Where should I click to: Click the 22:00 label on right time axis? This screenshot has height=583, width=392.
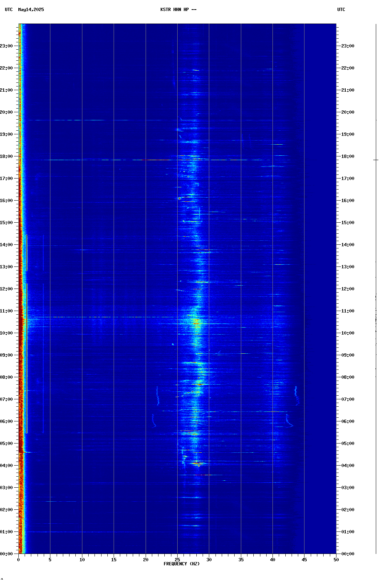pyautogui.click(x=348, y=68)
